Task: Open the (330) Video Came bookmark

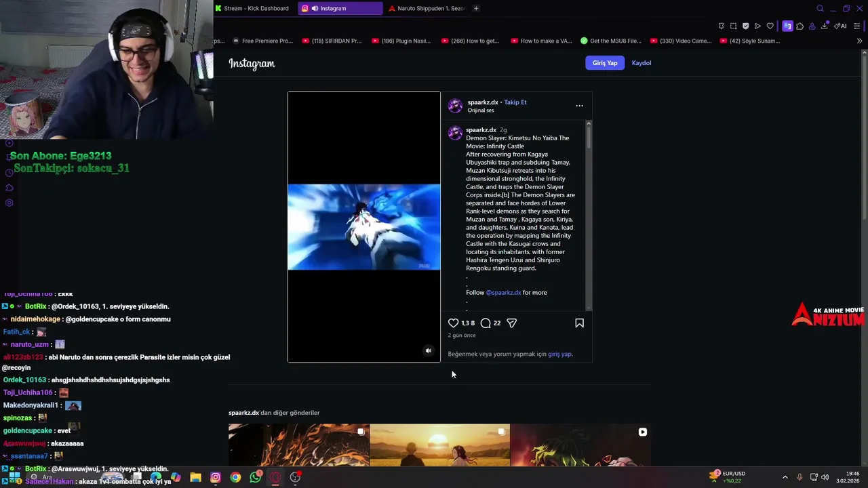Action: [x=681, y=41]
